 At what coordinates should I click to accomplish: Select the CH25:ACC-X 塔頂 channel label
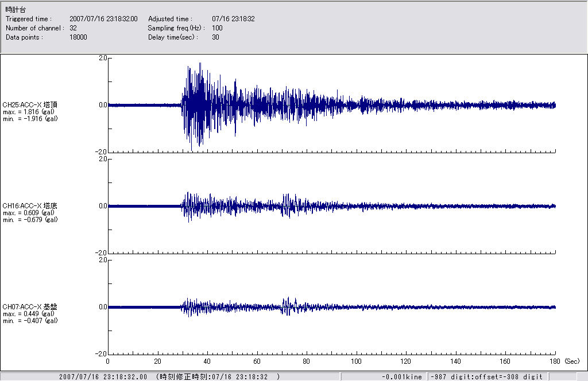[30, 104]
